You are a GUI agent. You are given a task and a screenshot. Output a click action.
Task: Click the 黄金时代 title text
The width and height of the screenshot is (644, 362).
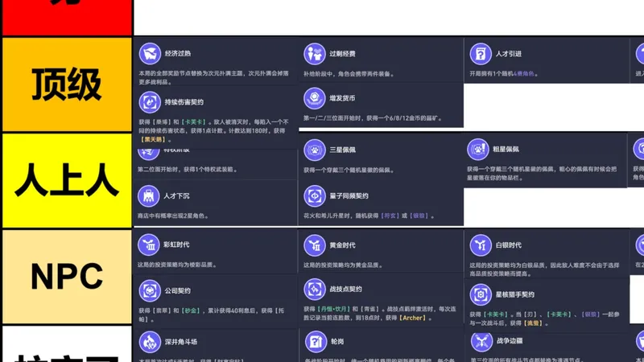pyautogui.click(x=342, y=245)
